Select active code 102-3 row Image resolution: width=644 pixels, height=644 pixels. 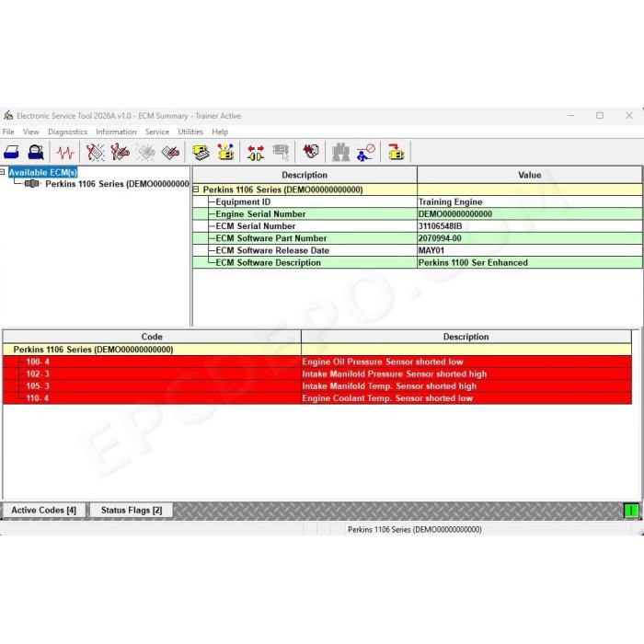(x=317, y=374)
